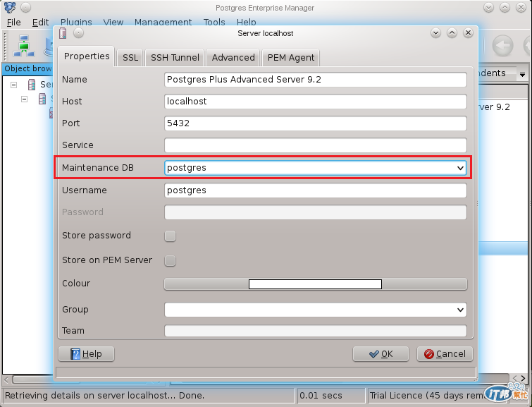Open the right panel dropdown arrow
Image resolution: width=532 pixels, height=407 pixels.
coord(522,74)
